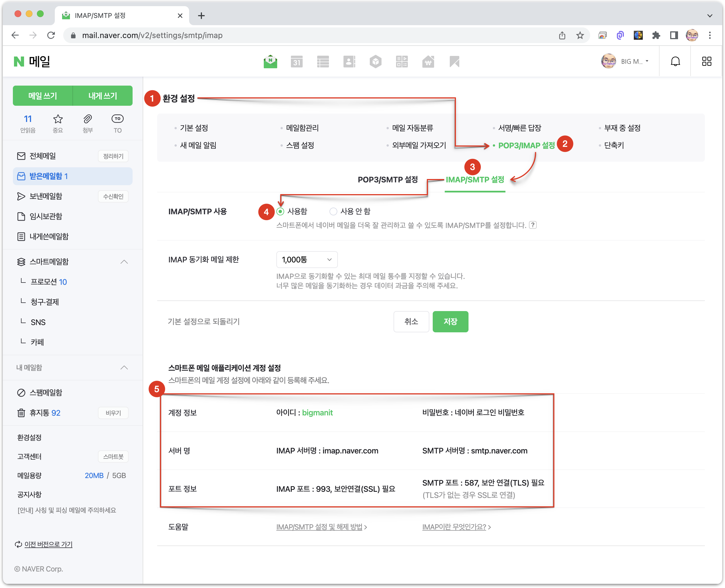Open a new browser tab with plus

(x=201, y=16)
